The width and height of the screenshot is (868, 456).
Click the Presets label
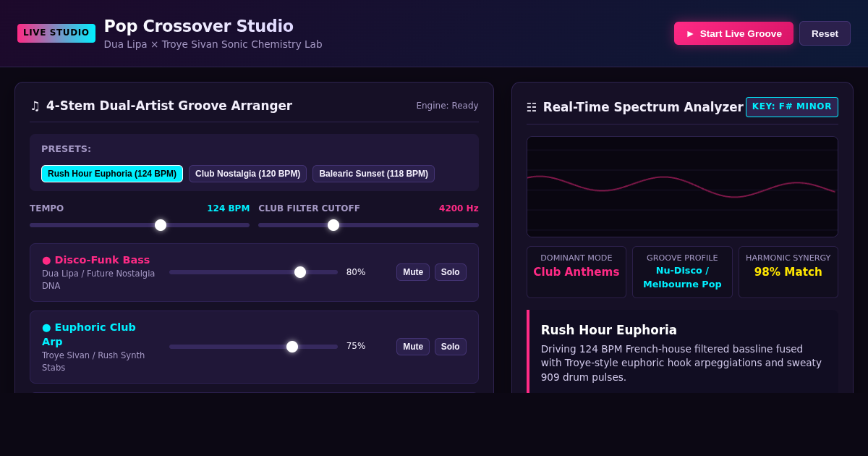(x=67, y=149)
